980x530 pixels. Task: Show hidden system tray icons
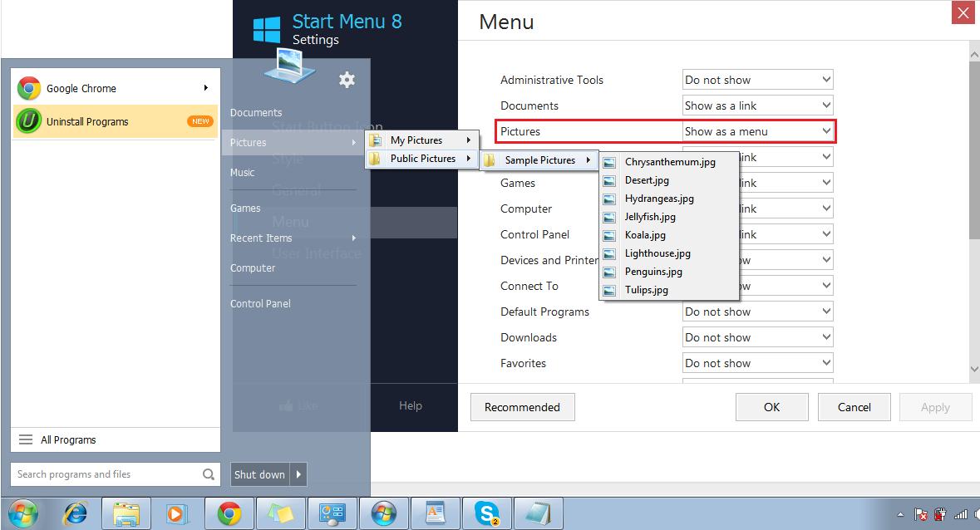pos(901,514)
